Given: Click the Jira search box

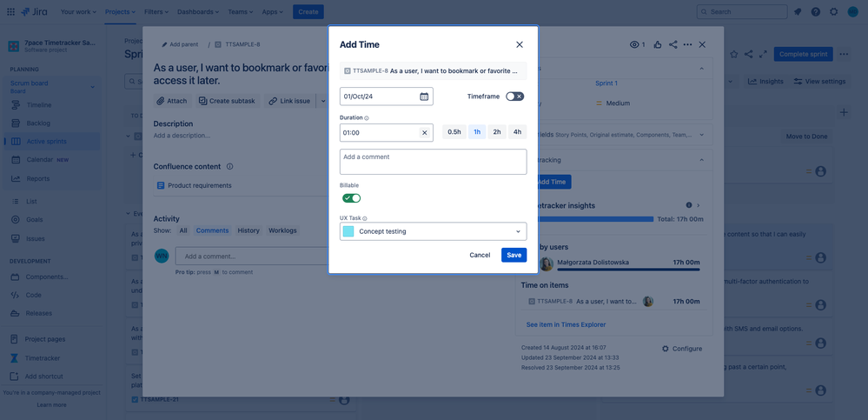Looking at the screenshot, I should coord(742,11).
